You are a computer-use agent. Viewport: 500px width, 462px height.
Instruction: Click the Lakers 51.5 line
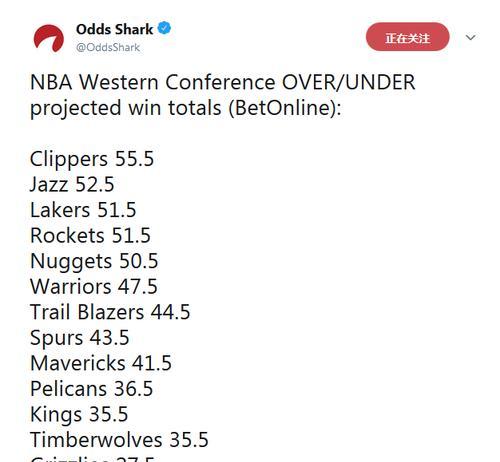point(83,210)
